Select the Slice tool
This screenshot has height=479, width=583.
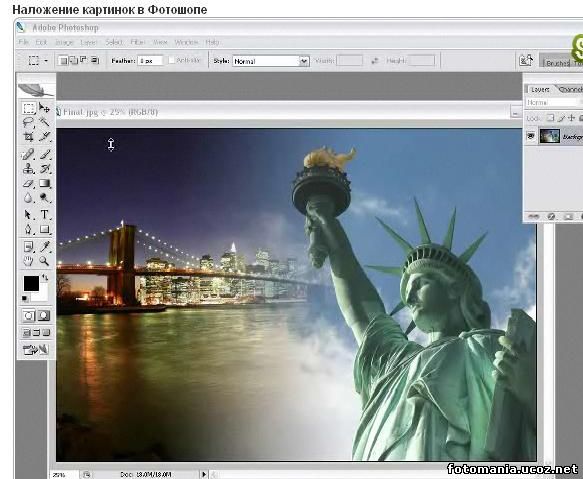(x=44, y=137)
